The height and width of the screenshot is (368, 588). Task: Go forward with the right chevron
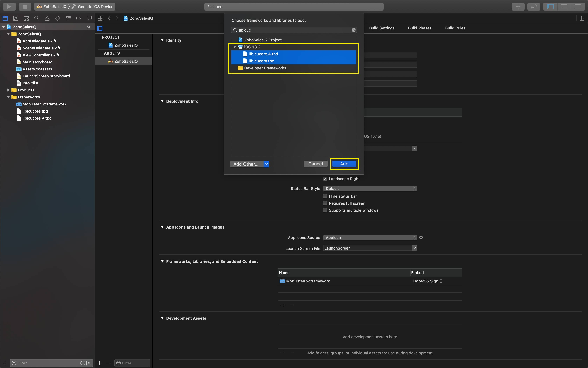(117, 18)
